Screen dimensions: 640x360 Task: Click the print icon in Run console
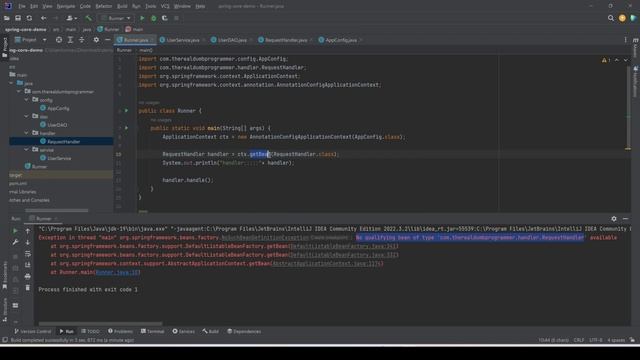point(28,277)
